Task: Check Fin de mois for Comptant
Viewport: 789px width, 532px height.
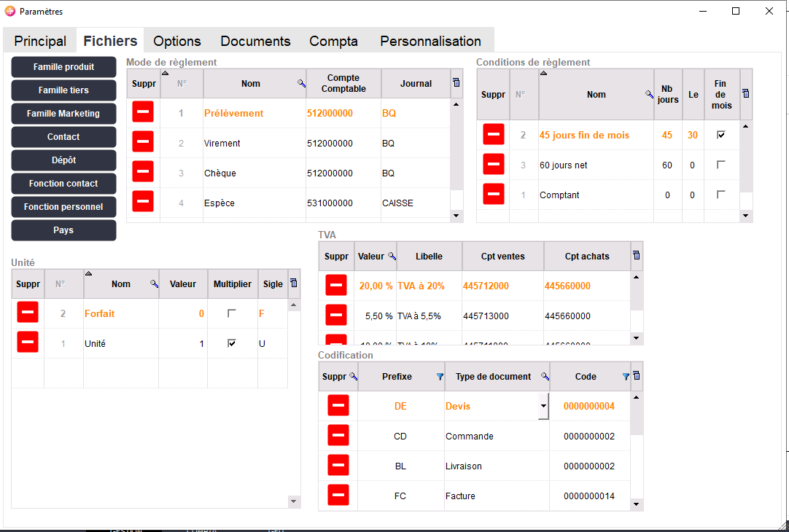Action: pos(721,195)
